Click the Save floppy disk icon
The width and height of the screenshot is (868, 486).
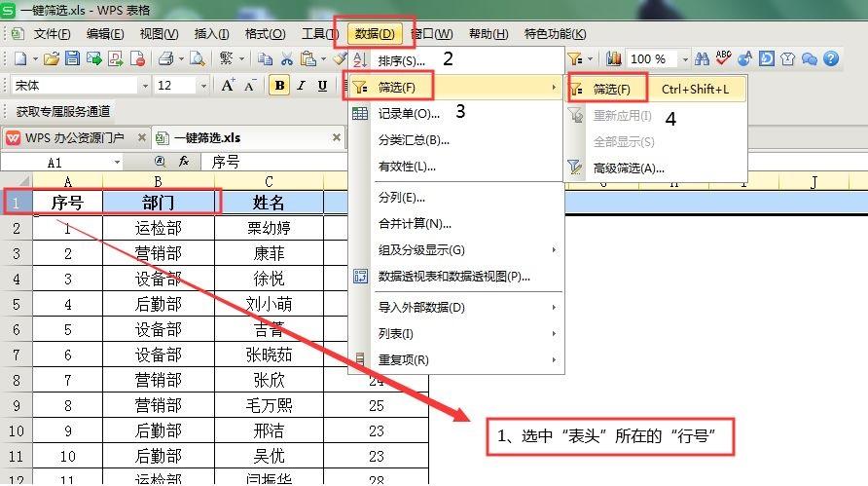pyautogui.click(x=73, y=58)
